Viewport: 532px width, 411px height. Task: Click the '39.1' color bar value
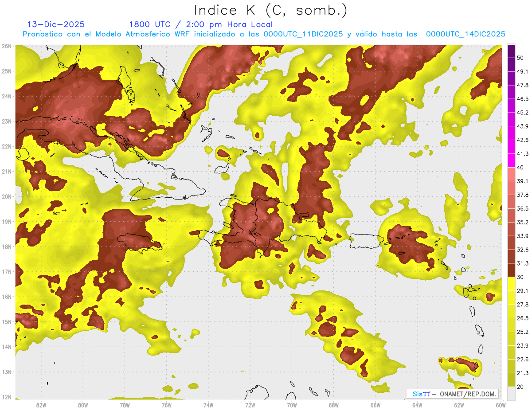[x=523, y=181]
